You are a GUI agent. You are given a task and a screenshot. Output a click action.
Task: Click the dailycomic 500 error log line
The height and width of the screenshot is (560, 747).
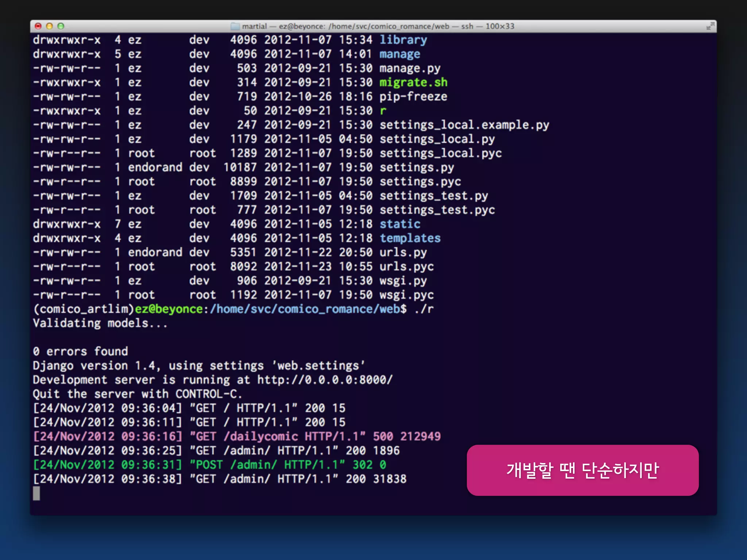(x=237, y=436)
